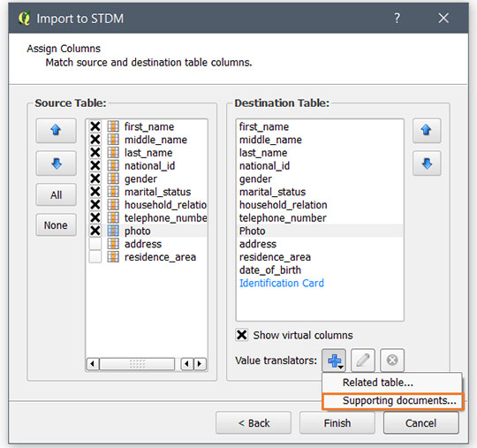Click the table icon beside household_relation source
This screenshot has width=477, height=448.
tap(113, 205)
